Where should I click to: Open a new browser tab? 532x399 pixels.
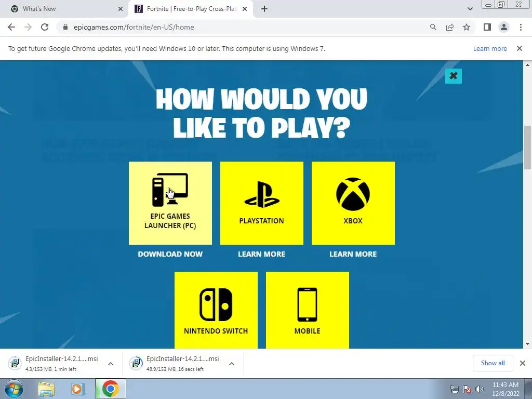(264, 9)
